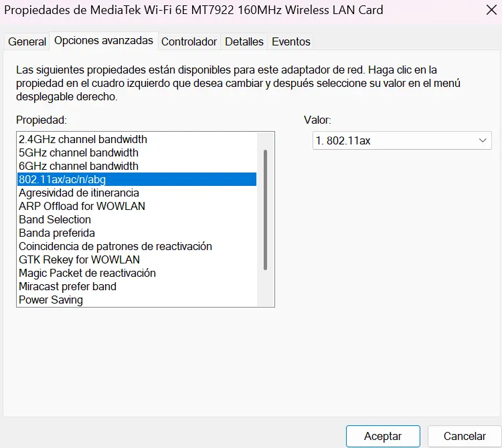Select 2.4GHz channel bandwidth property
502x448 pixels.
coord(137,140)
